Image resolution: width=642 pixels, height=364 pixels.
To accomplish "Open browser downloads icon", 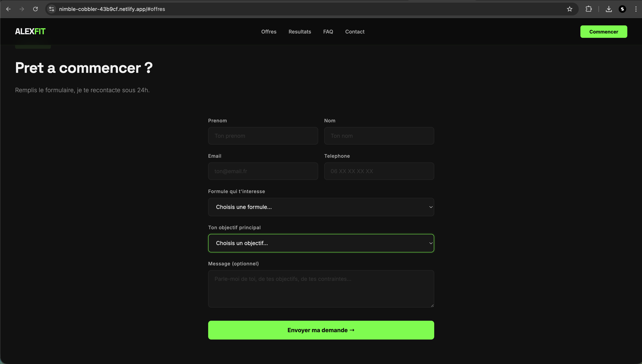I will pyautogui.click(x=609, y=9).
